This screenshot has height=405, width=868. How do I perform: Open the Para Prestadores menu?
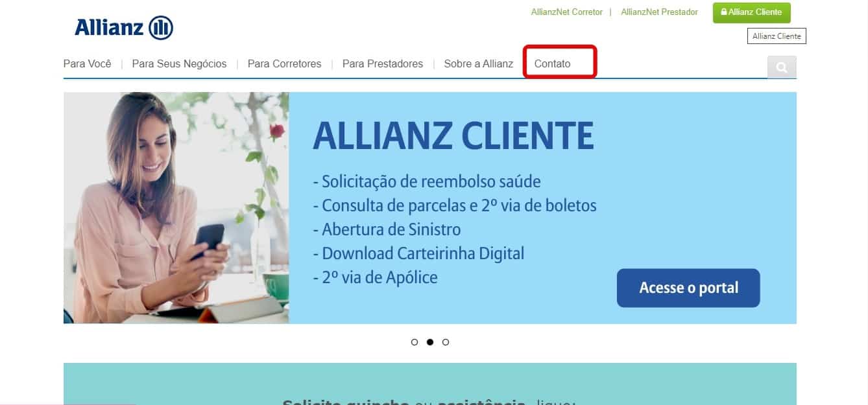click(383, 64)
